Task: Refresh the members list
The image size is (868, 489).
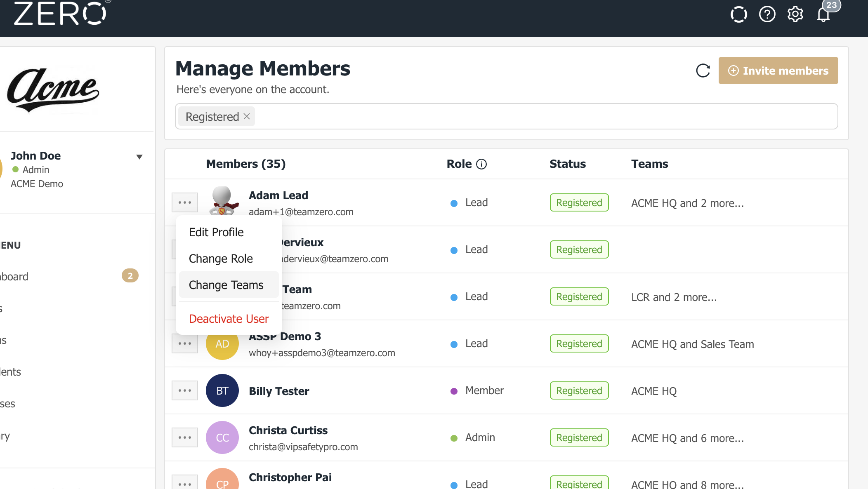Action: point(703,71)
